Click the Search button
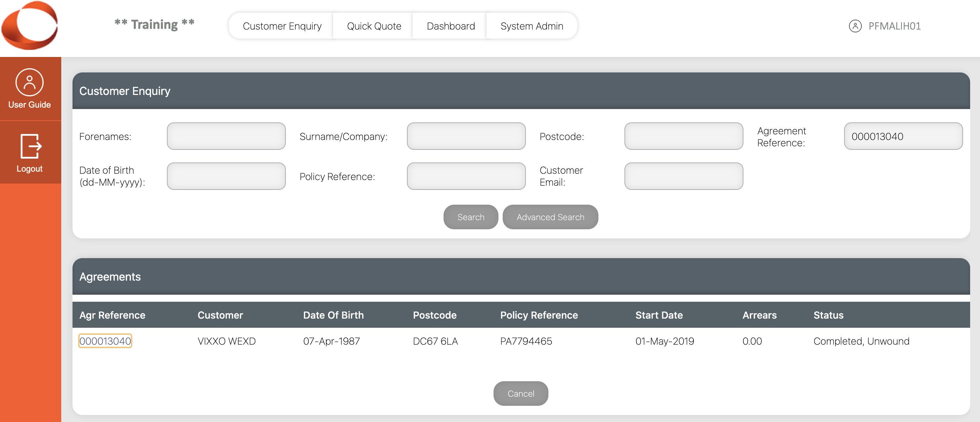The height and width of the screenshot is (422, 980). point(471,217)
